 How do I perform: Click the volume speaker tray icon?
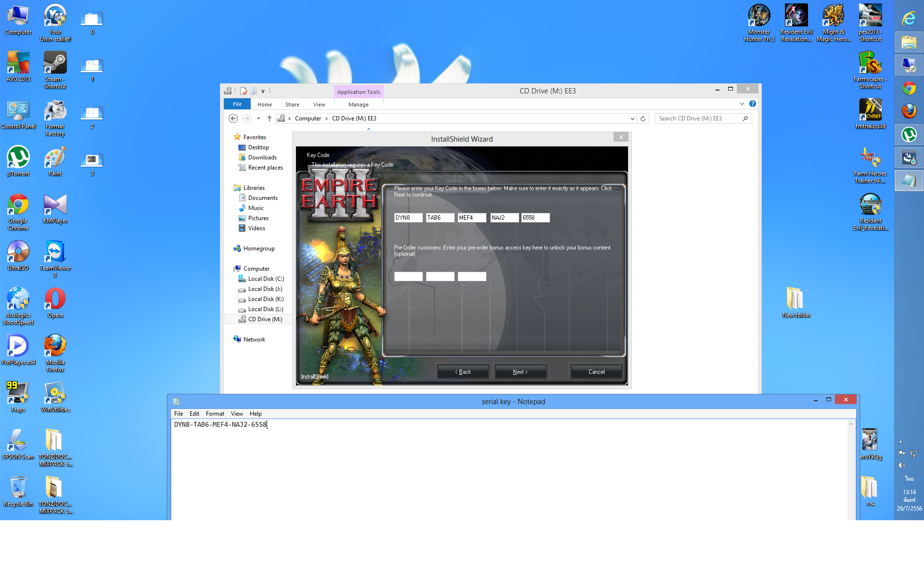pos(901,465)
